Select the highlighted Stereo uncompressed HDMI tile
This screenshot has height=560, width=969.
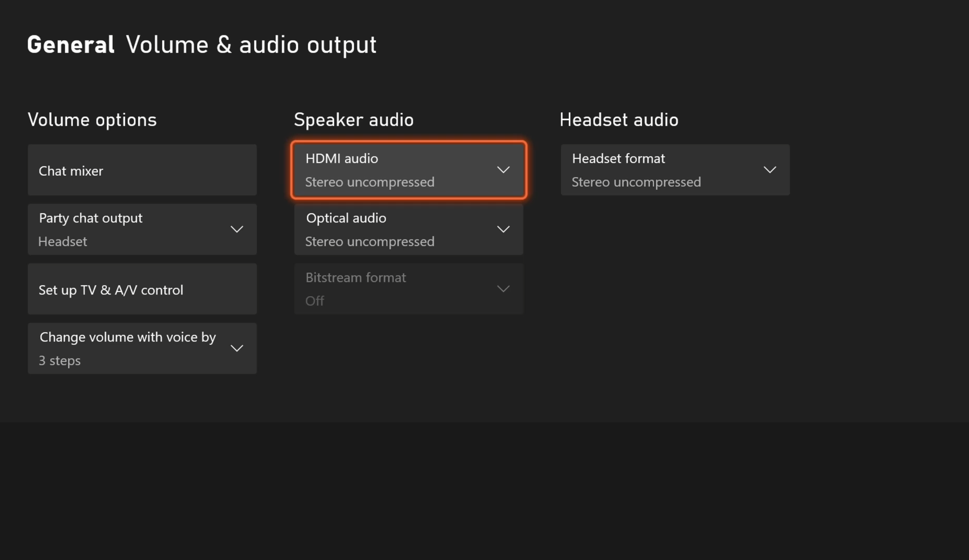(409, 169)
